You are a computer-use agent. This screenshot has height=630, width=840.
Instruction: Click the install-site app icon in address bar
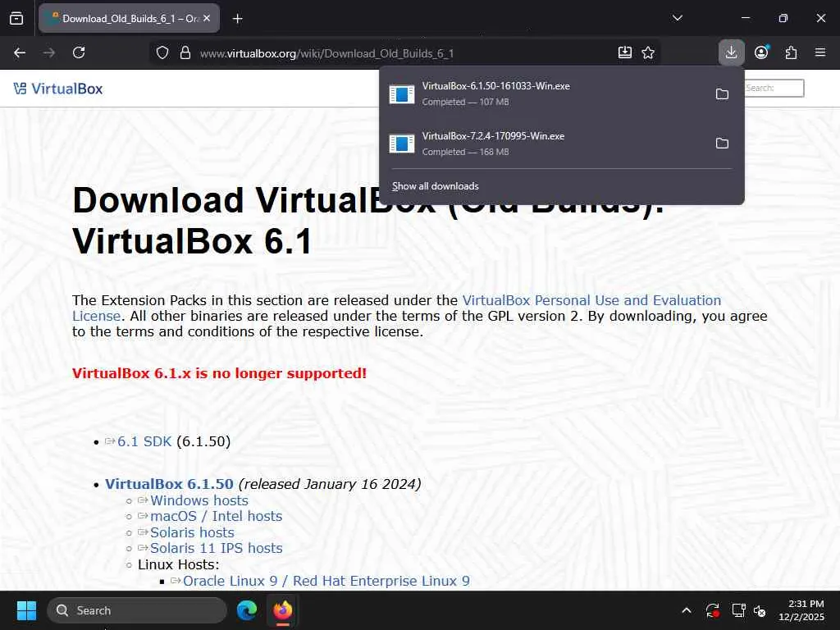[624, 52]
